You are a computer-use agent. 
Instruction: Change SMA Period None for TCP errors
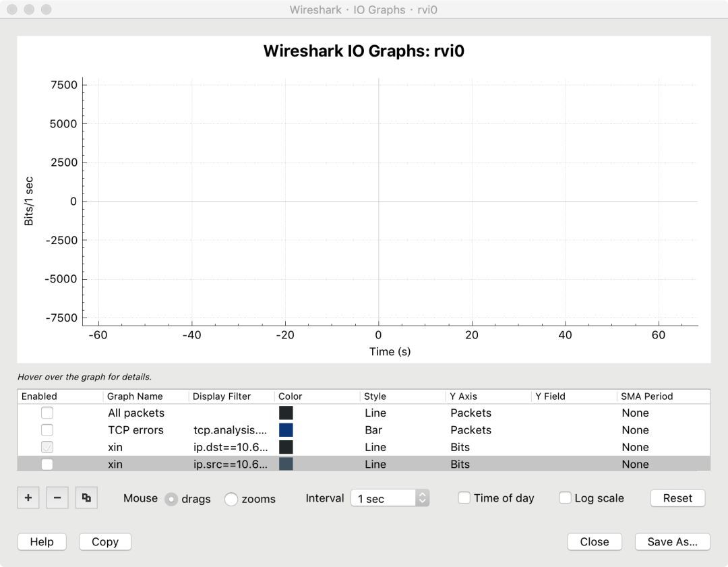coord(635,430)
